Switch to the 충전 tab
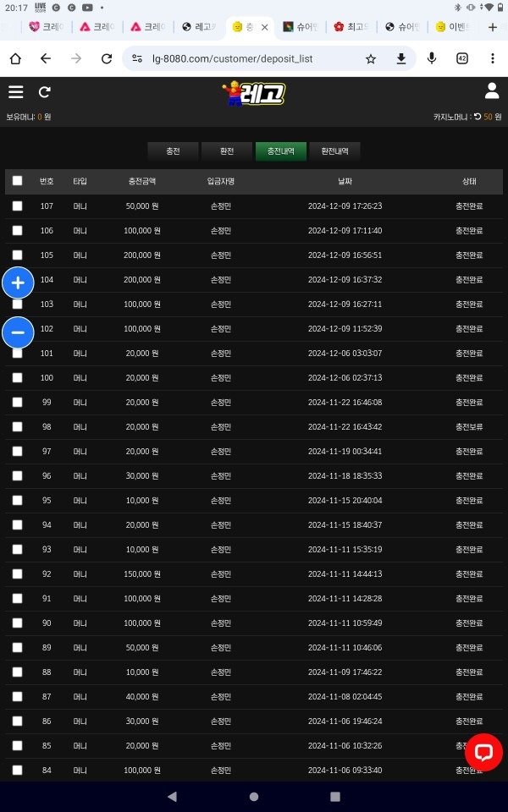 tap(173, 151)
